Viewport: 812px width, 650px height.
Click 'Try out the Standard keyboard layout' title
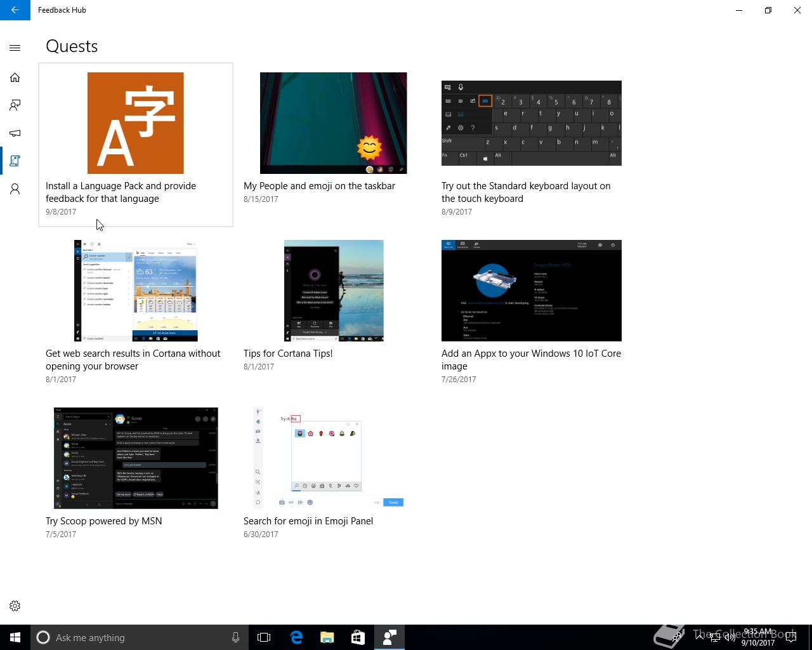pos(526,192)
